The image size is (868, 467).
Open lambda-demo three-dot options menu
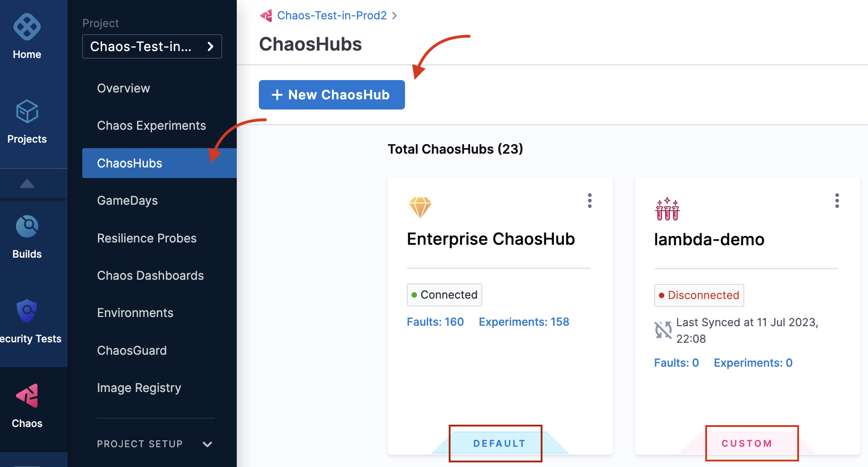coord(837,201)
